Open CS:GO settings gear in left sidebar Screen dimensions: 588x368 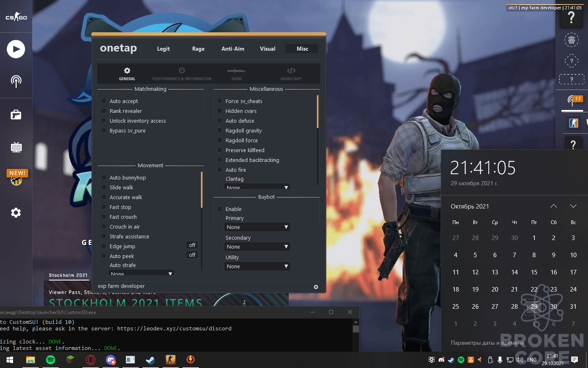pos(16,213)
